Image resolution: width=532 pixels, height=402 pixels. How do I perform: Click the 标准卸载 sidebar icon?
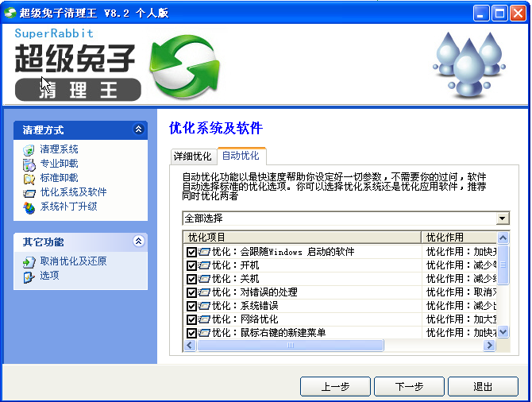(29, 179)
